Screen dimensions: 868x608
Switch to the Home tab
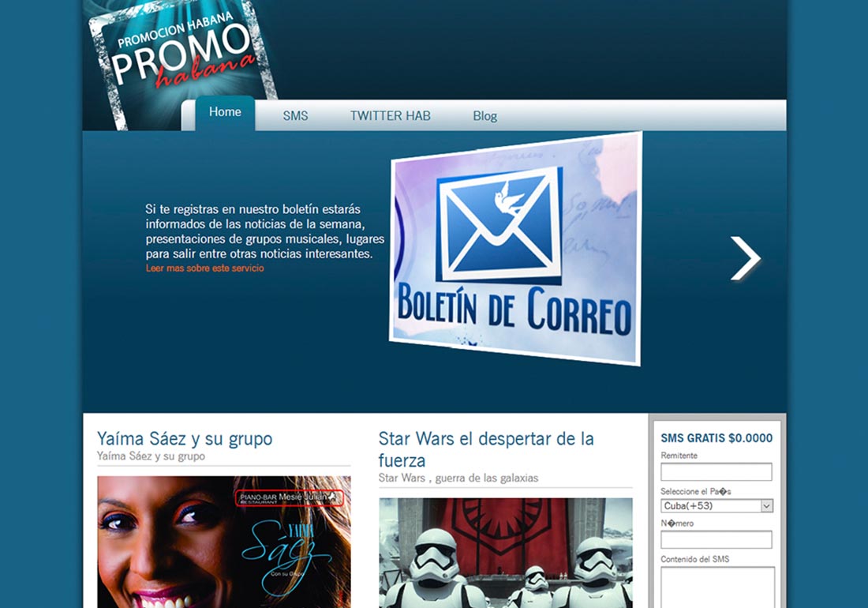tap(225, 112)
